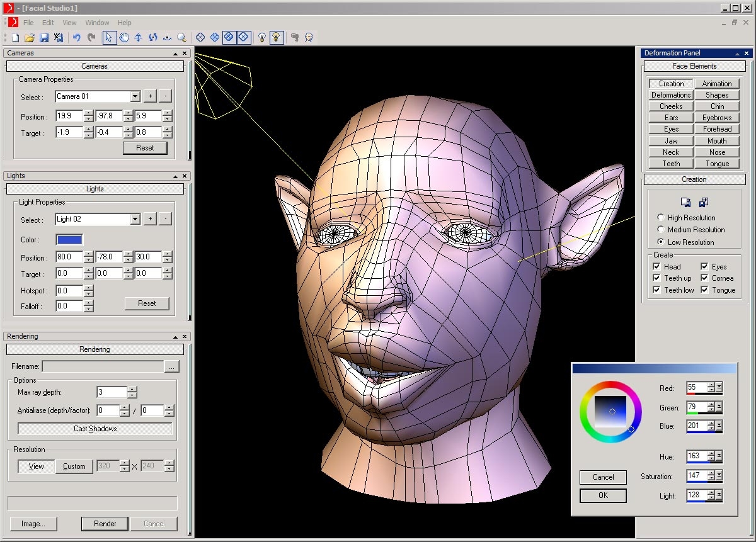
Task: Select the arrow selection tool
Action: pyautogui.click(x=109, y=38)
